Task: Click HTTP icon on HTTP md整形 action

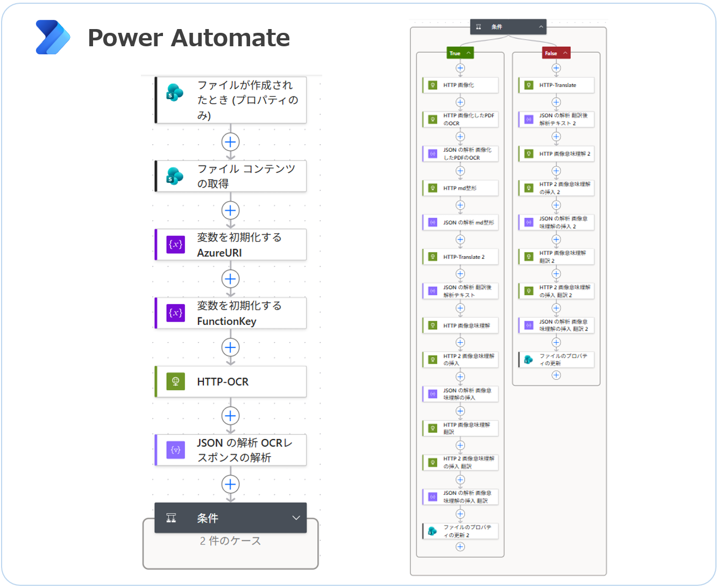Action: point(432,188)
